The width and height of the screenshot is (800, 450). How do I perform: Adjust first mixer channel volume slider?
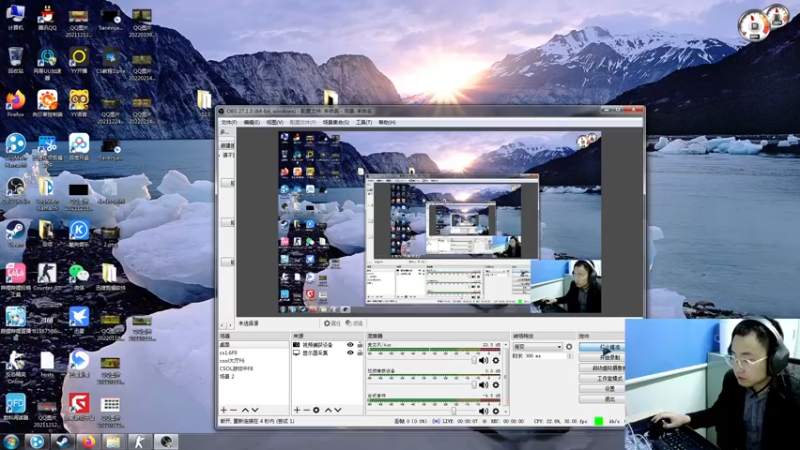pos(474,360)
